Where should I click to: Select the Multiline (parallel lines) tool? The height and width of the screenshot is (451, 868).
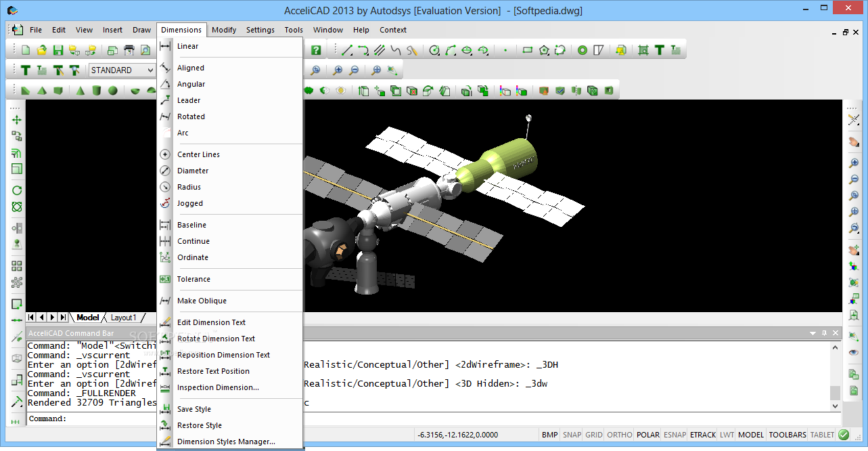click(380, 50)
